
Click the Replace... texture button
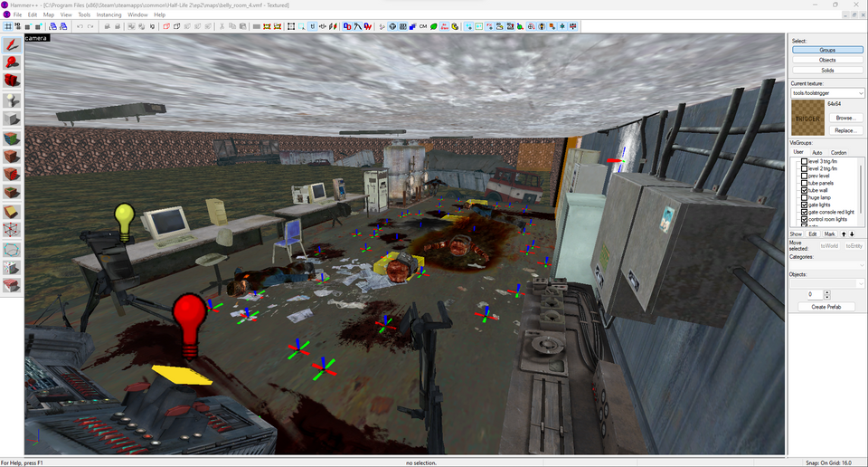(x=845, y=130)
